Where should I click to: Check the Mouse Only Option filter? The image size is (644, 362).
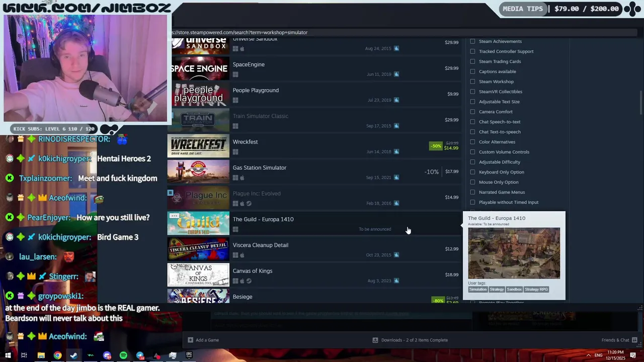[472, 182]
